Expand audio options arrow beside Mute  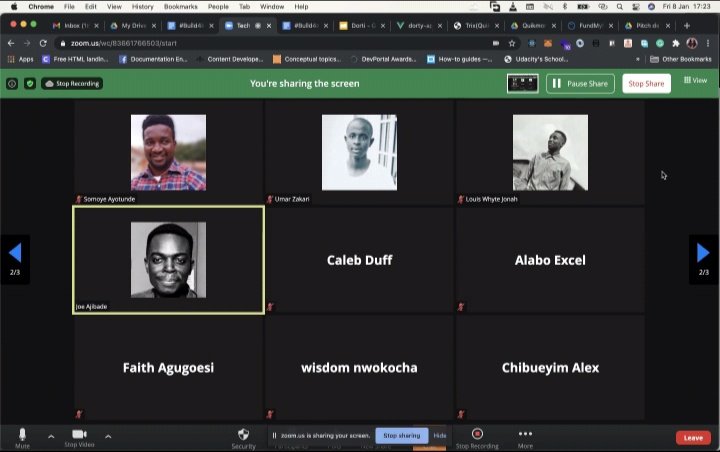click(x=51, y=436)
